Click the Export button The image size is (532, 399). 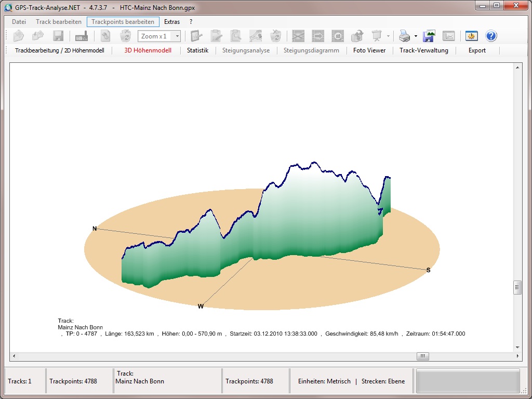coord(477,50)
